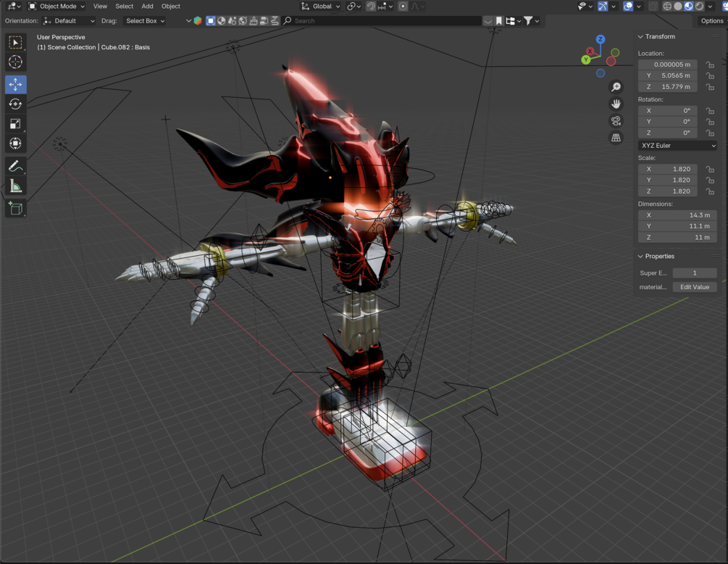Screen dimensions: 728x564
Task: Toggle the Show Overlays button
Action: [628, 6]
